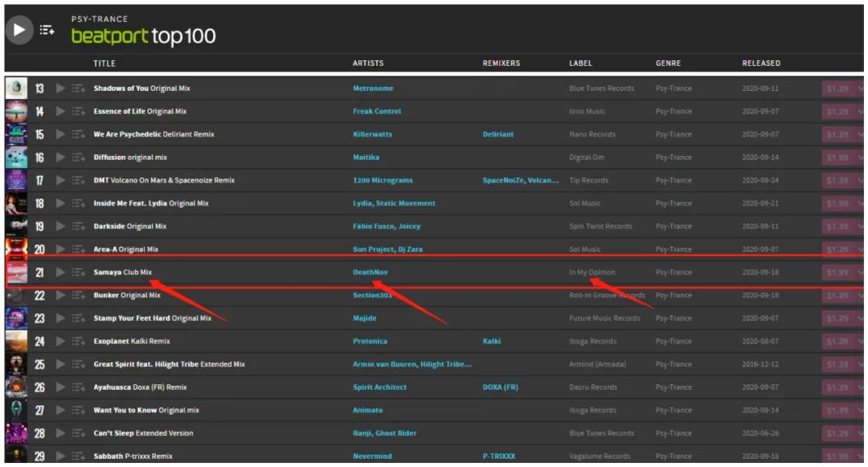Add We Are Psychedelic to queue
Viewport: 868px width, 467px height.
pyautogui.click(x=78, y=134)
